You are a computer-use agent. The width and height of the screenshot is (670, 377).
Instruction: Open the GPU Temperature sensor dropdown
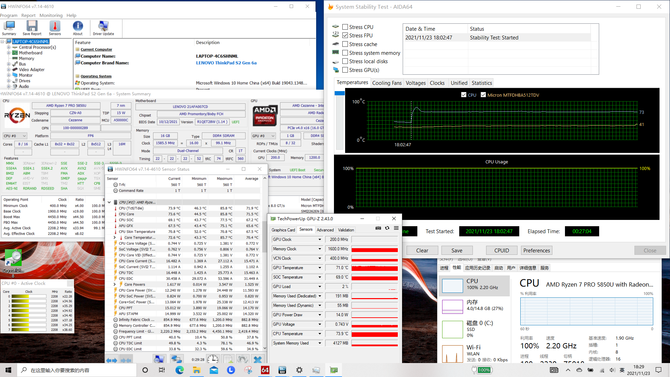click(319, 268)
